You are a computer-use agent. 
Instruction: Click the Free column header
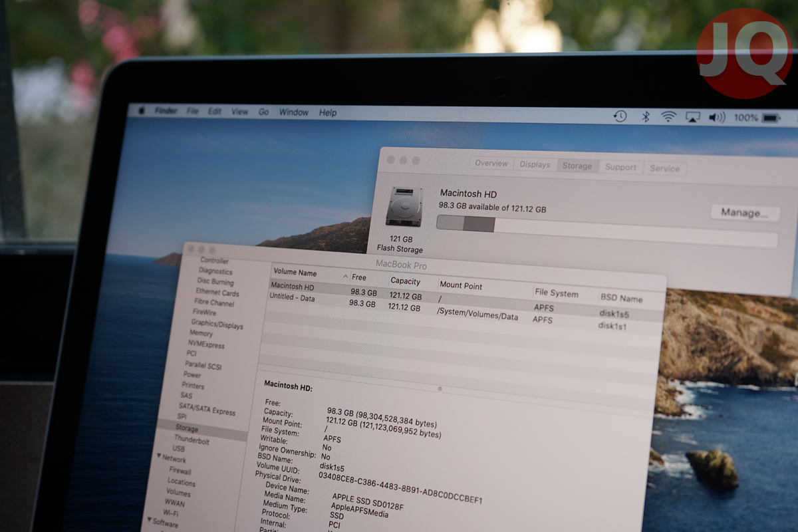(x=359, y=277)
